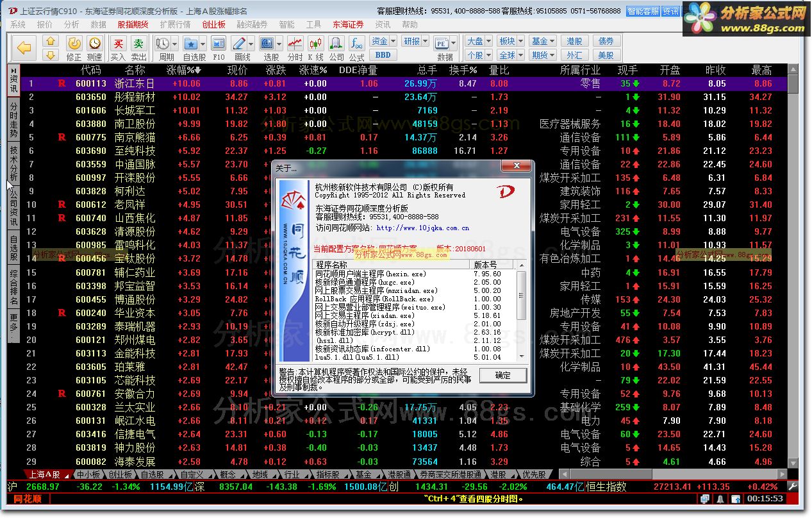
Task: Open the www.10jqka.com.cn link
Action: click(x=423, y=228)
